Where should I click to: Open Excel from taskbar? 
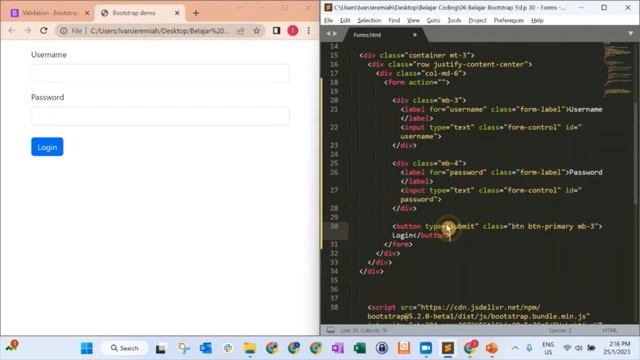coord(360,348)
